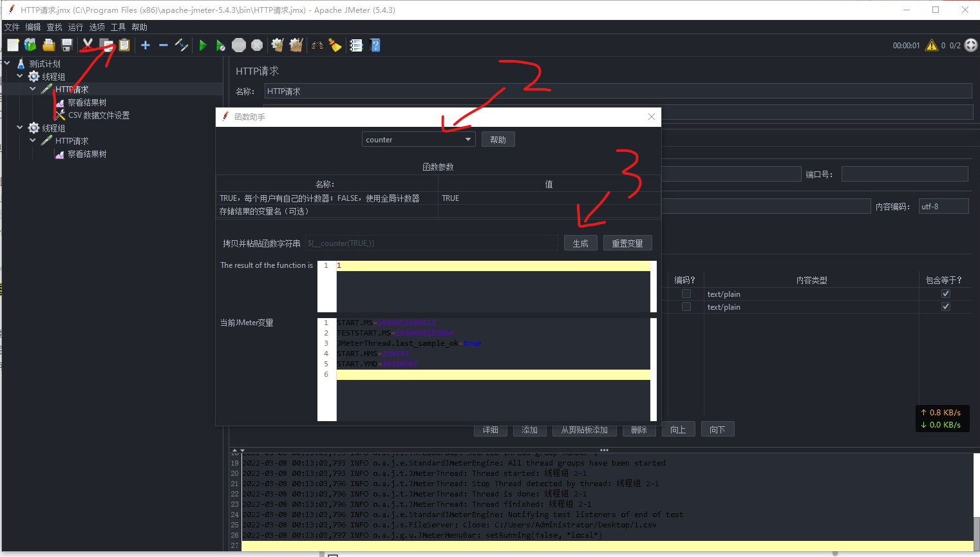
Task: Click the 端口号 input field
Action: [x=905, y=174]
